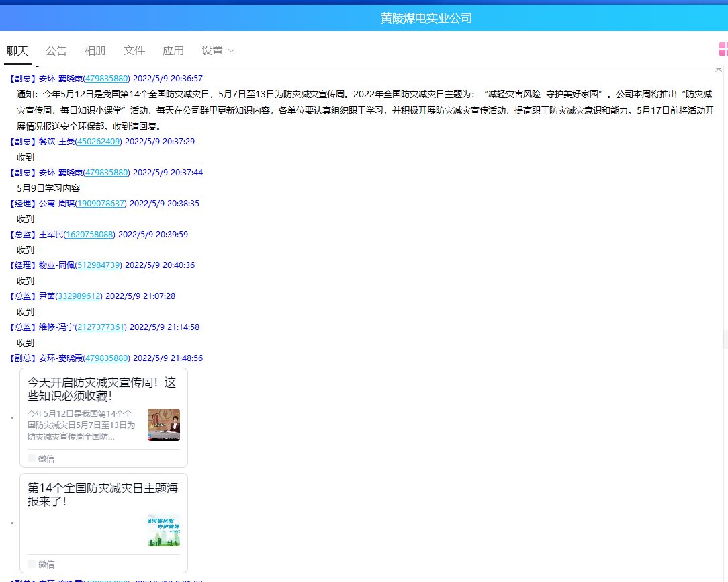Click 收到 reply from 物业-同佩
728x582 pixels.
26,281
